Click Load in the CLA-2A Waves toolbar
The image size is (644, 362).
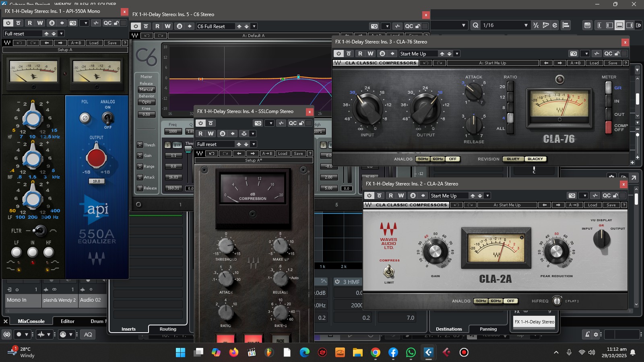tap(592, 205)
